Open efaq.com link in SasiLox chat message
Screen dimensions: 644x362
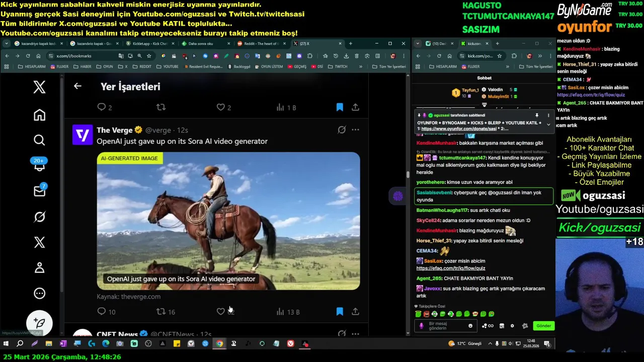point(451,268)
